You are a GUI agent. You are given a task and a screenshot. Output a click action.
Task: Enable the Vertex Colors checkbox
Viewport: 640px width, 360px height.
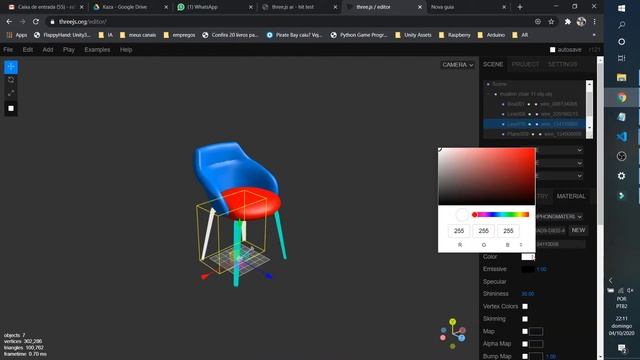point(525,307)
